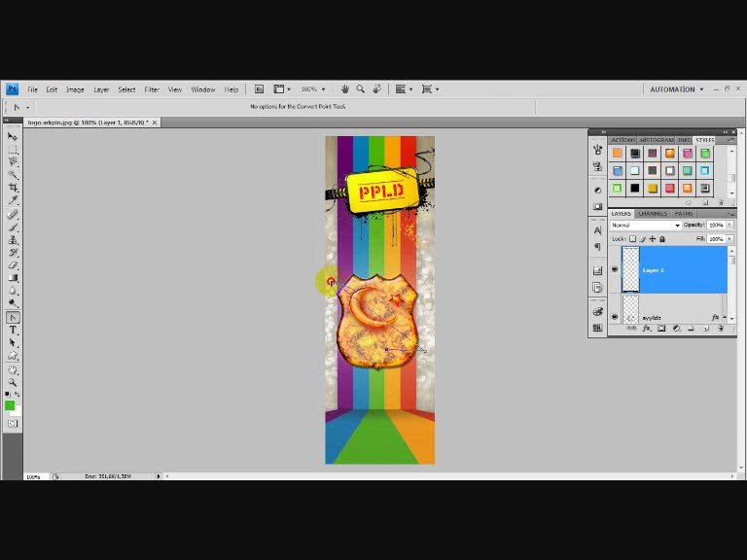This screenshot has width=747, height=560.
Task: Select the Gradient tool
Action: (13, 278)
